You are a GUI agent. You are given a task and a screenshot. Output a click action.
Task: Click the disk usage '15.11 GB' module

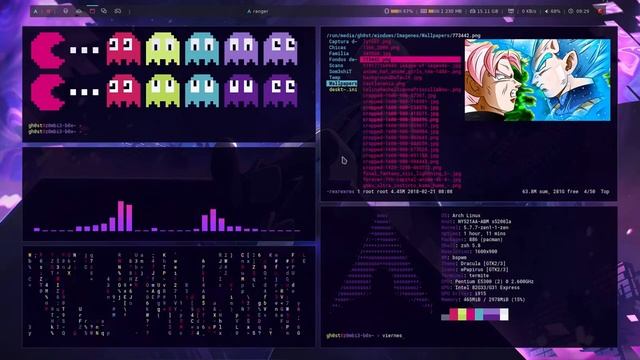tap(484, 11)
